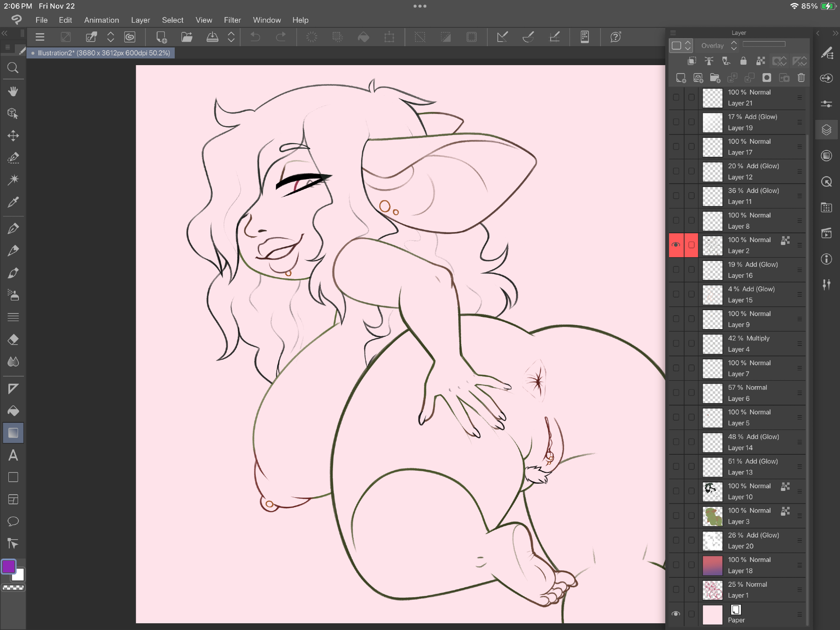
Task: Select the Eyedropper tool
Action: 13,202
